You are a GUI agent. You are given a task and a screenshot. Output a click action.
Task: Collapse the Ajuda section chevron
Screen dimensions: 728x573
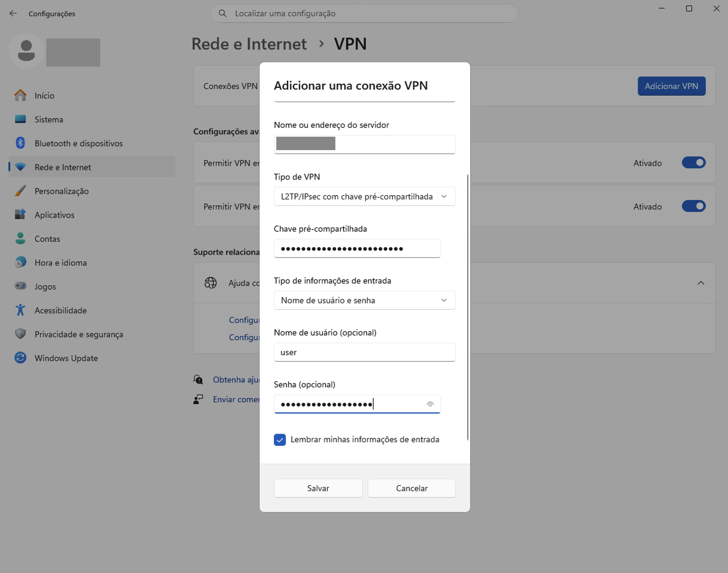701,283
